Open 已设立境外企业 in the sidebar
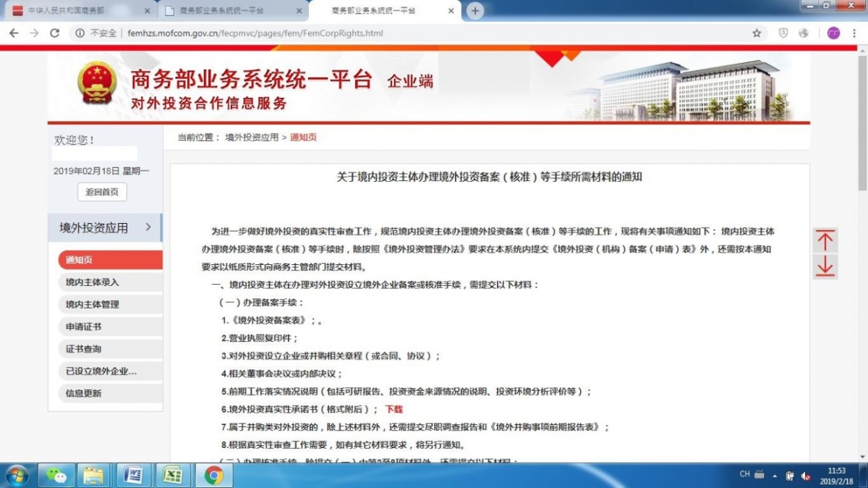 pyautogui.click(x=110, y=371)
